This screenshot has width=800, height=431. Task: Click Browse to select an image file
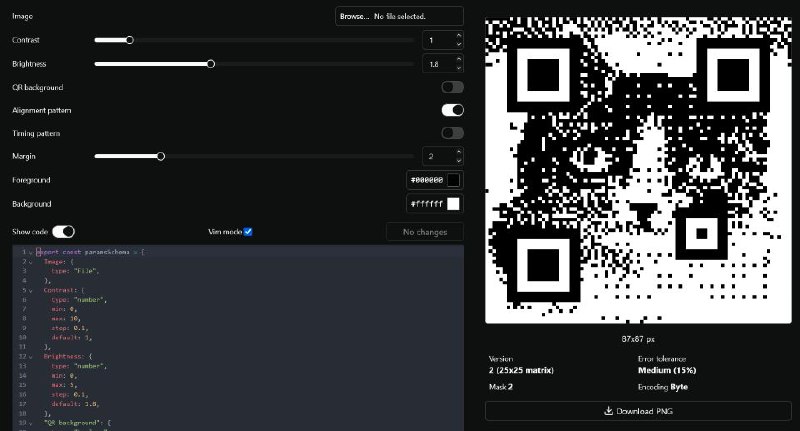(354, 17)
